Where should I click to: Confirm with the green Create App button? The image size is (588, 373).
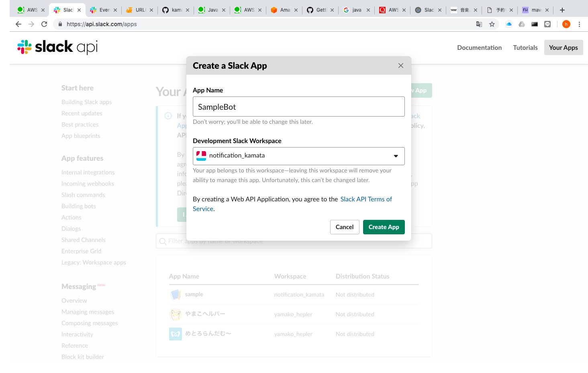tap(384, 227)
